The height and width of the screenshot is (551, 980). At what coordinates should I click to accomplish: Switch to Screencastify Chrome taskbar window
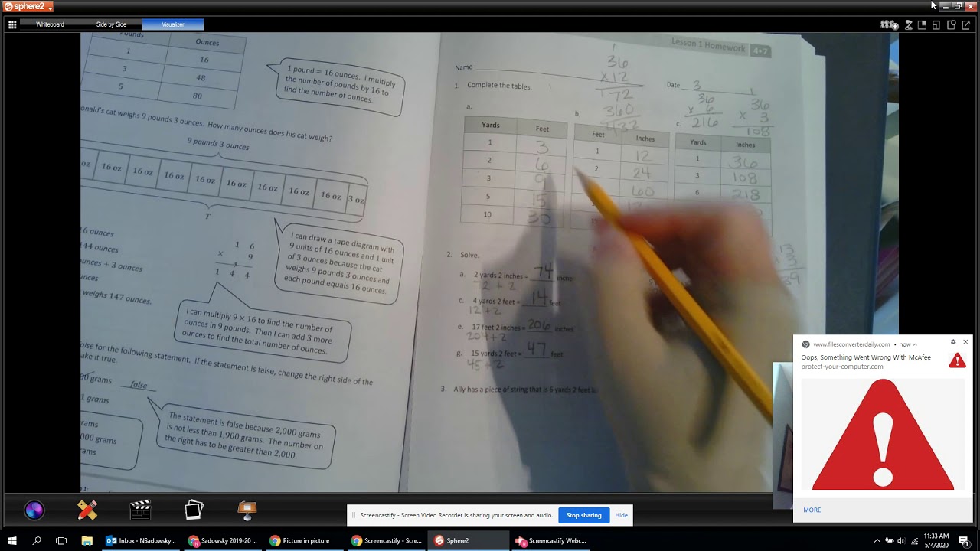(x=387, y=540)
